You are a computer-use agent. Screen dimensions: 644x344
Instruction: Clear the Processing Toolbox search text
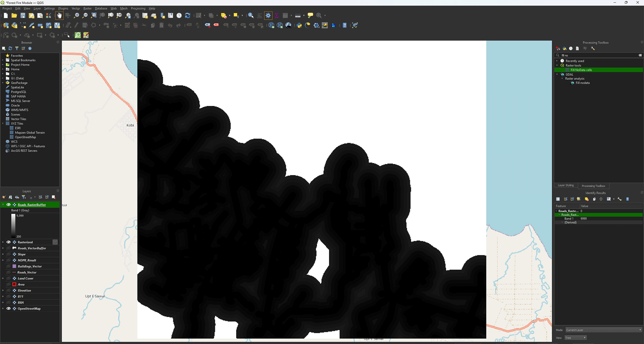click(x=640, y=55)
